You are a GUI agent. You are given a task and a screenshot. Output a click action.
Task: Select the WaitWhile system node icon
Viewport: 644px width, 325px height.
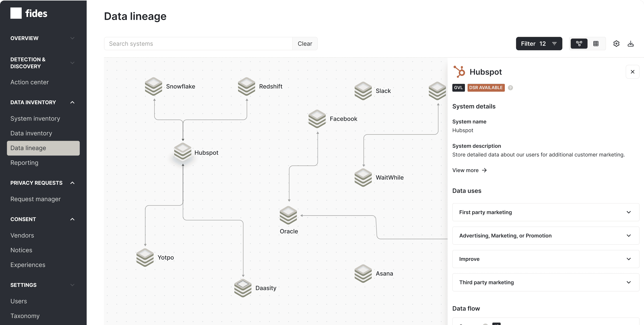click(x=363, y=177)
